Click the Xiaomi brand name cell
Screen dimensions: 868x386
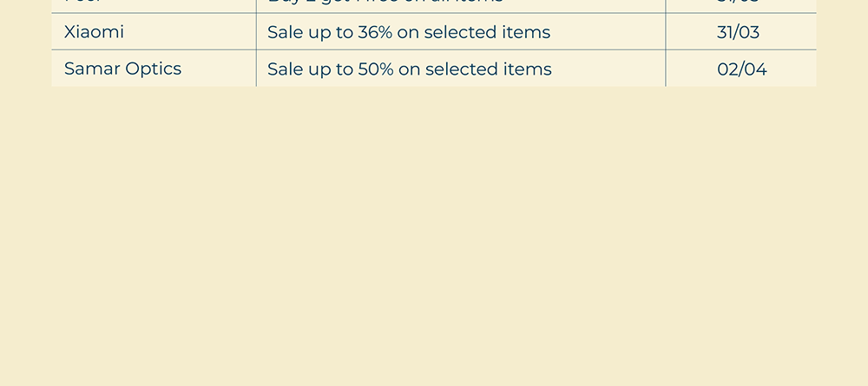click(x=94, y=33)
